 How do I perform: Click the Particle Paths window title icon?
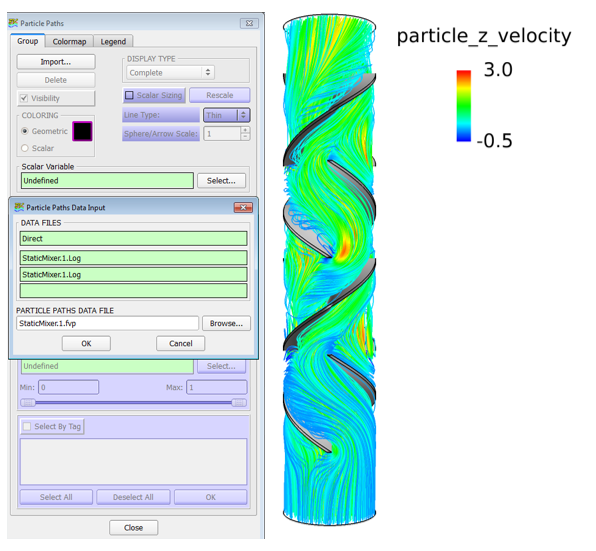[13, 23]
